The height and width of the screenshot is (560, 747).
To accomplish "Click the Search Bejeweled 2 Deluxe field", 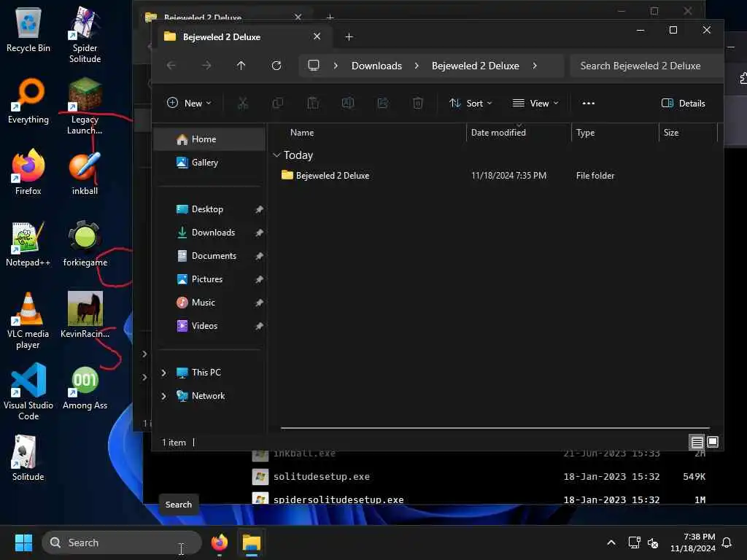I will coord(646,66).
